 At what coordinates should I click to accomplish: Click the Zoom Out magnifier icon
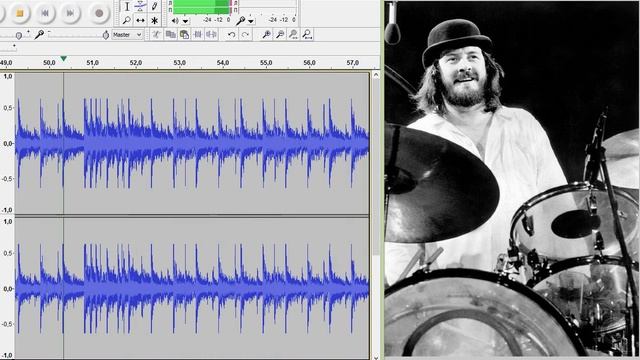point(280,35)
